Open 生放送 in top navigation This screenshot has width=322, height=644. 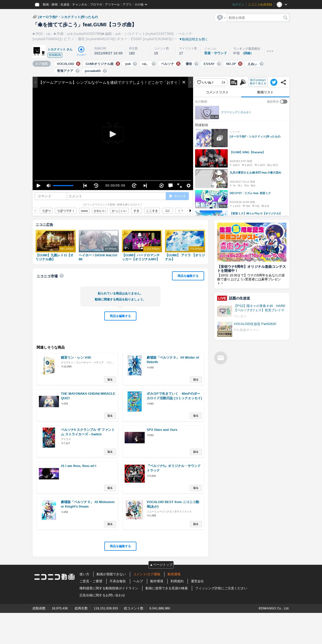tap(65, 5)
